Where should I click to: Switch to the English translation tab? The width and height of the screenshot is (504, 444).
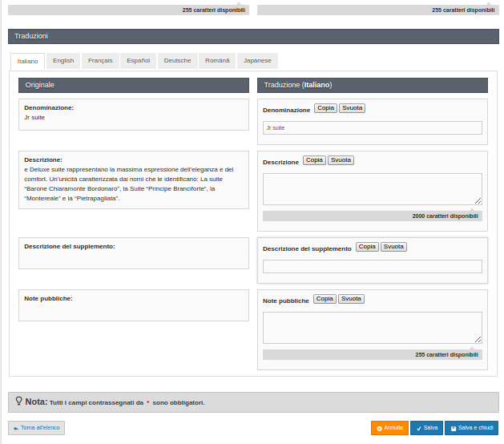pyautogui.click(x=63, y=61)
